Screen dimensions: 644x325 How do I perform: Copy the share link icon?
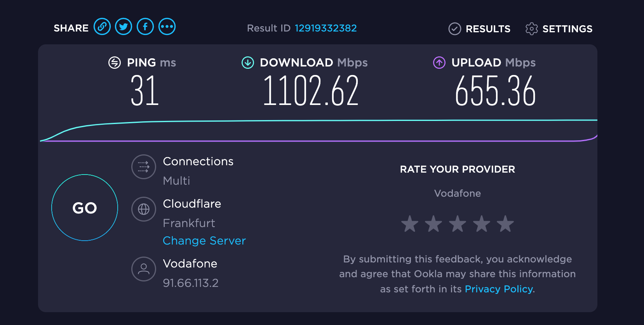click(x=102, y=27)
